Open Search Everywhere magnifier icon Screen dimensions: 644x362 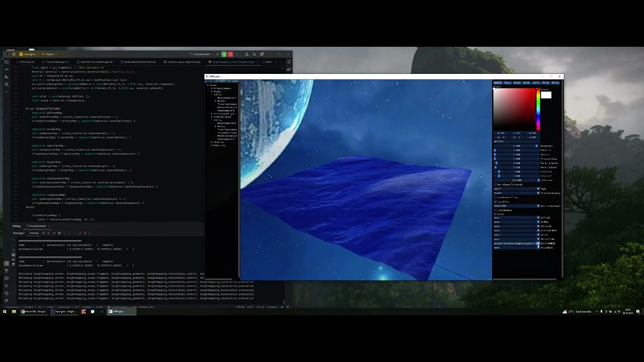254,54
